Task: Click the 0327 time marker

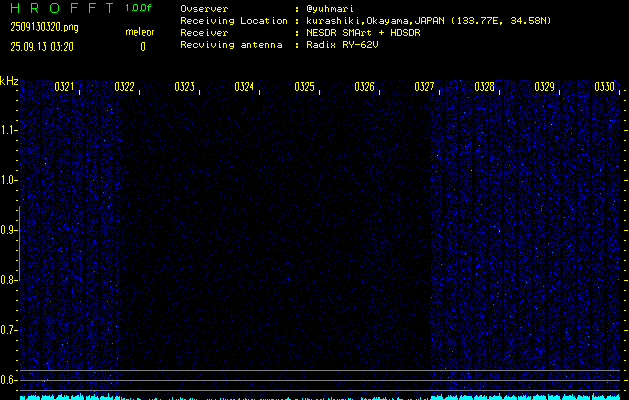Action: 424,87
